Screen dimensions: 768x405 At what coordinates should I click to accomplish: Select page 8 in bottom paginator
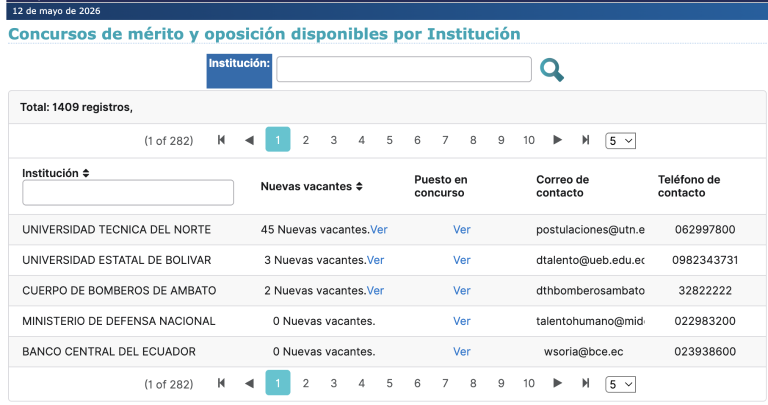(473, 383)
